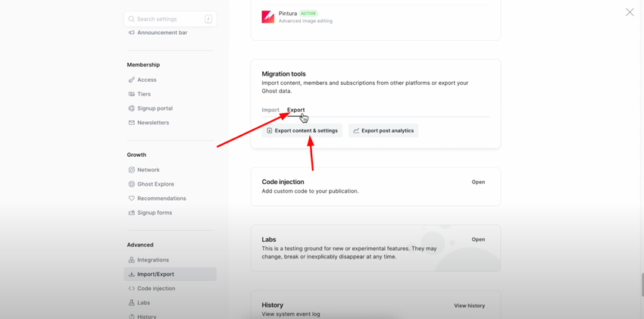The image size is (644, 319).
Task: Click the Signup portal icon
Action: tap(131, 108)
